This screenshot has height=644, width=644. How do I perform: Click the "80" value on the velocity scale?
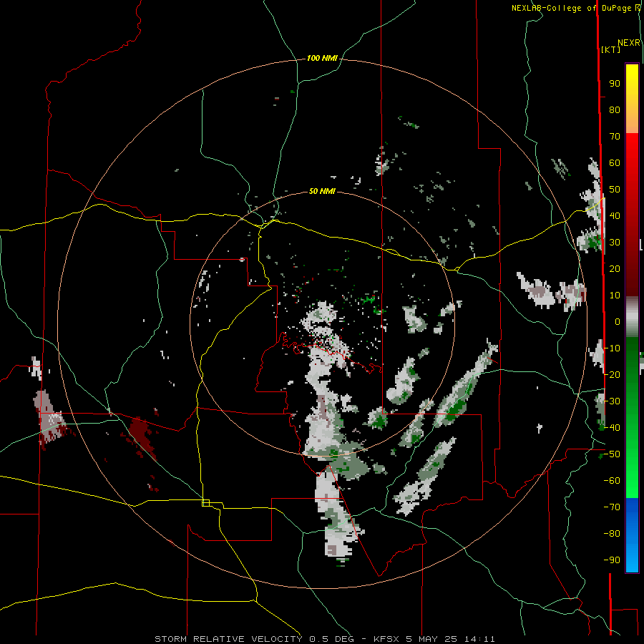pos(615,110)
